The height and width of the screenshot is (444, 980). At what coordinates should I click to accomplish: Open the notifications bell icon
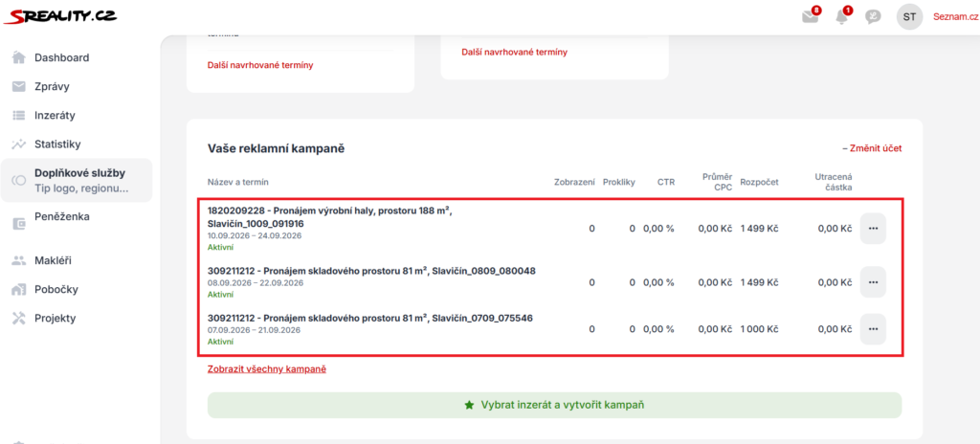click(x=842, y=17)
